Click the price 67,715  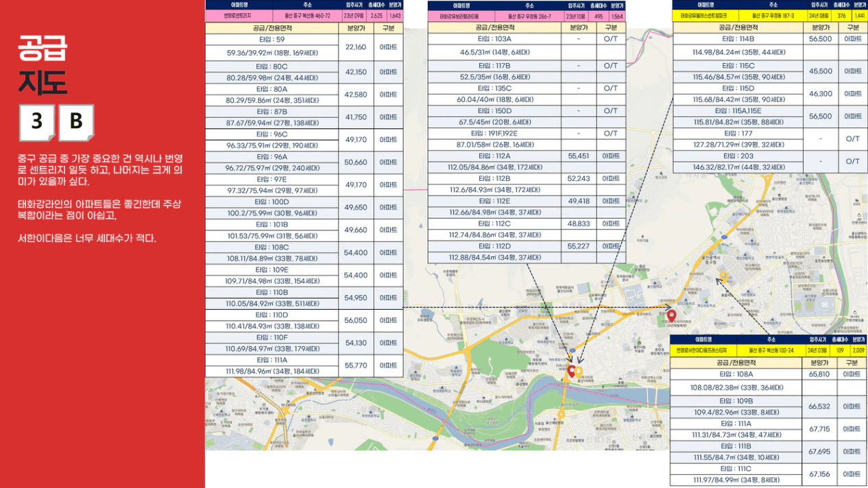(819, 429)
